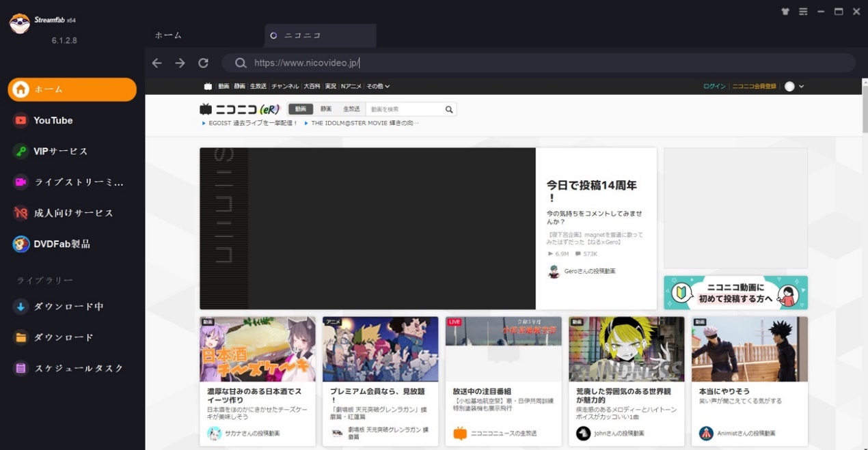
Task: Open 放送中の注目番組 title
Action: [482, 392]
